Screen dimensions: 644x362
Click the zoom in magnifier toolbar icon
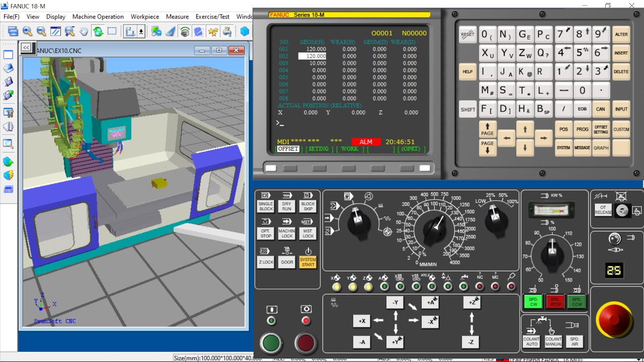(x=27, y=32)
